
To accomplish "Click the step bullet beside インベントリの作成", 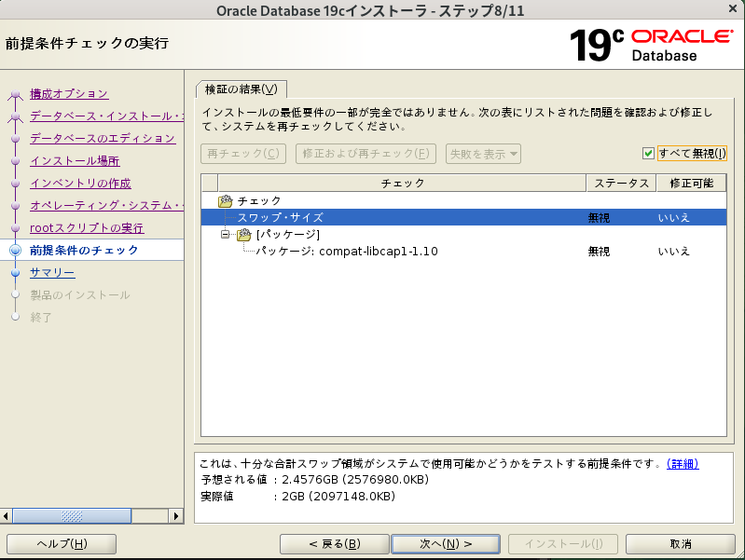I will pos(15,184).
